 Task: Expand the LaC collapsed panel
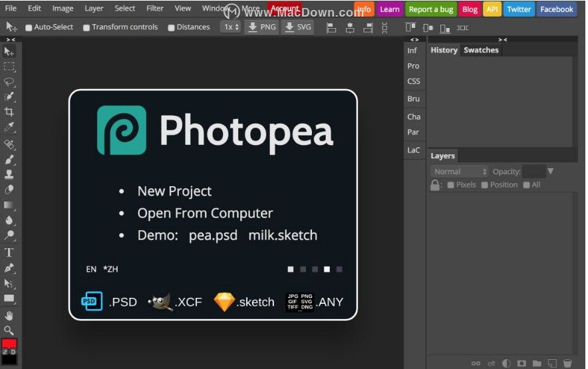click(x=413, y=150)
